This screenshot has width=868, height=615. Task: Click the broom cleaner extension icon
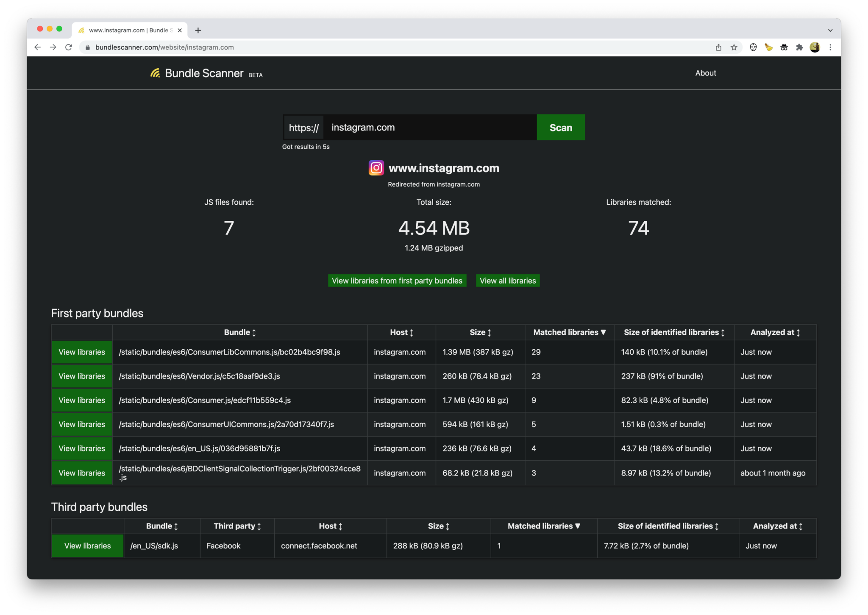pos(768,47)
